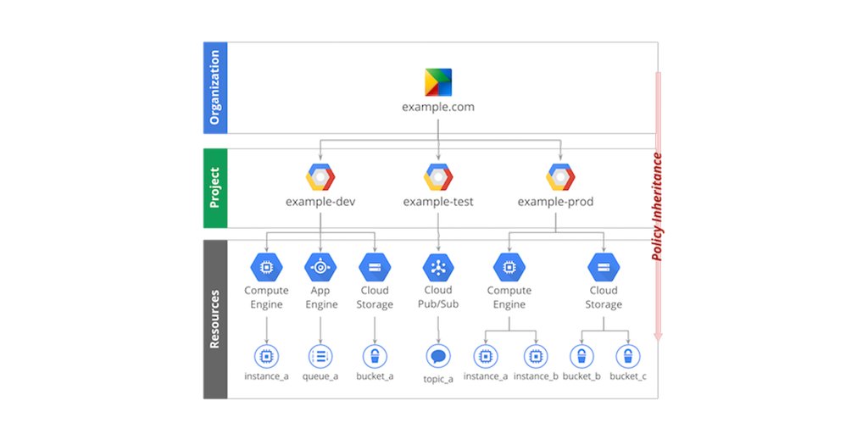Click the example.com organization logo icon
Viewport: 868px width, 434px height.
click(x=438, y=82)
